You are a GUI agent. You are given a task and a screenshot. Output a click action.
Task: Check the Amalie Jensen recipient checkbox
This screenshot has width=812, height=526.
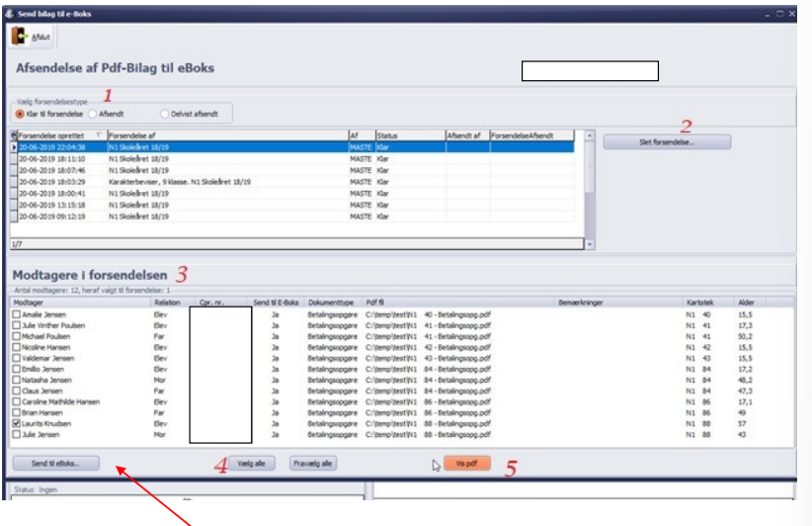[16, 314]
